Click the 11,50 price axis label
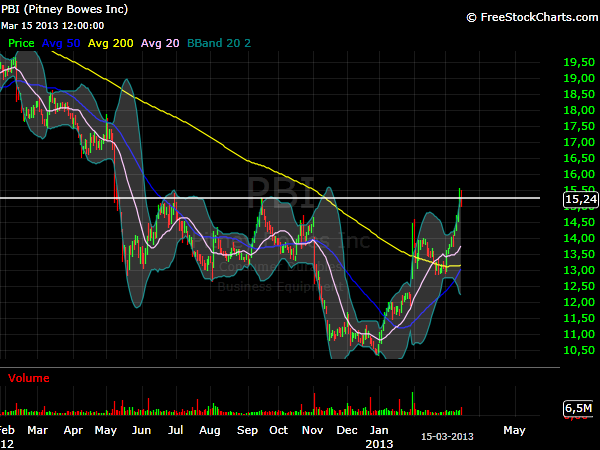 point(579,318)
